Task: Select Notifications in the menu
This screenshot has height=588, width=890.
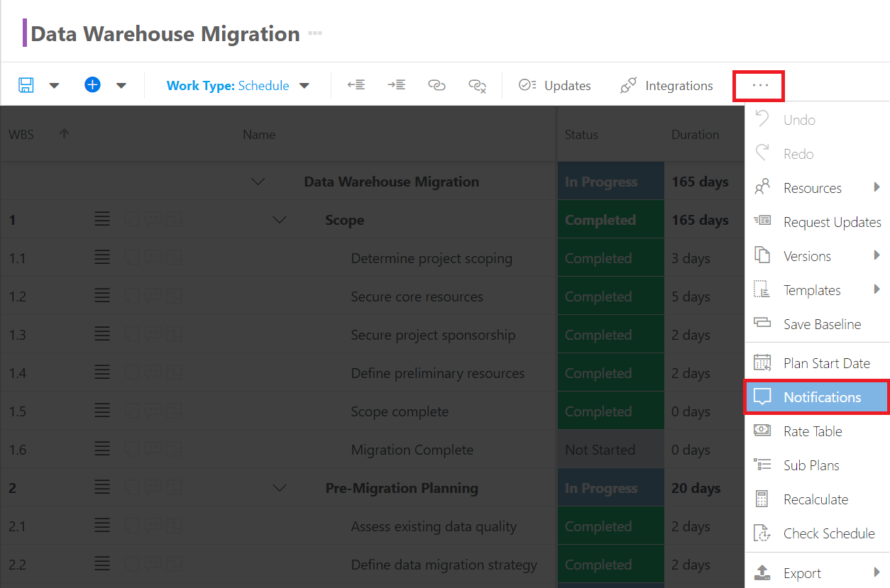Action: pos(817,397)
